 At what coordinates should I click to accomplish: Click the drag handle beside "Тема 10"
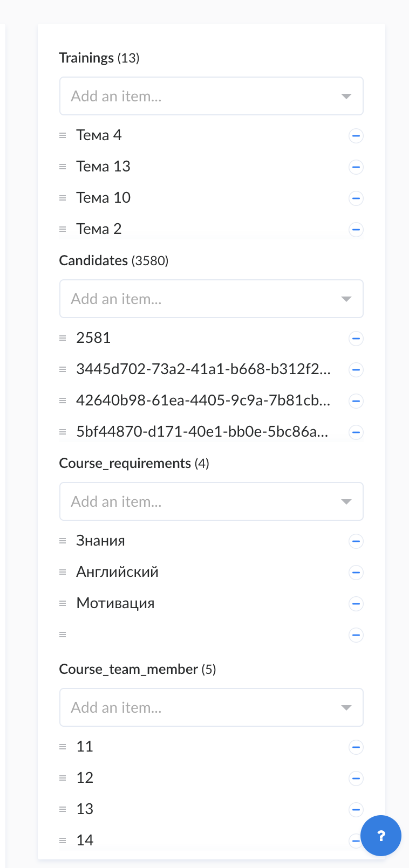click(63, 198)
